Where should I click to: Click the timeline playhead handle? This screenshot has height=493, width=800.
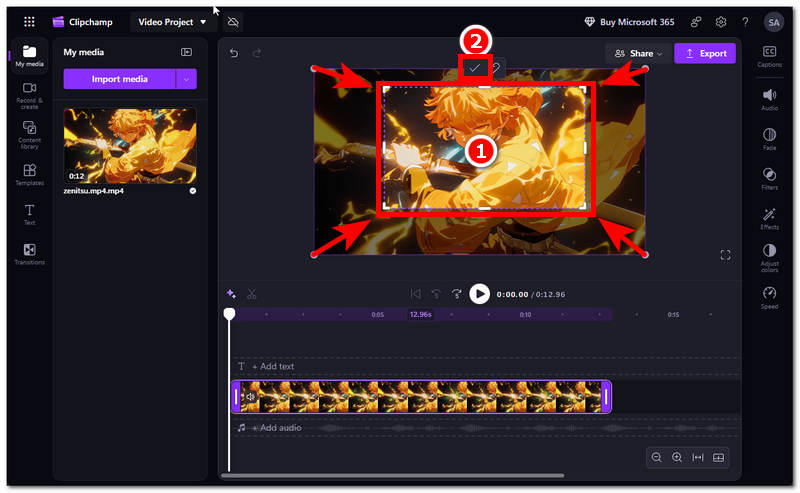tap(229, 314)
